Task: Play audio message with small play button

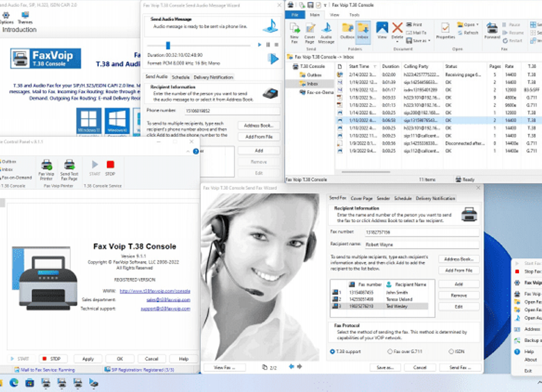Action: point(259,44)
